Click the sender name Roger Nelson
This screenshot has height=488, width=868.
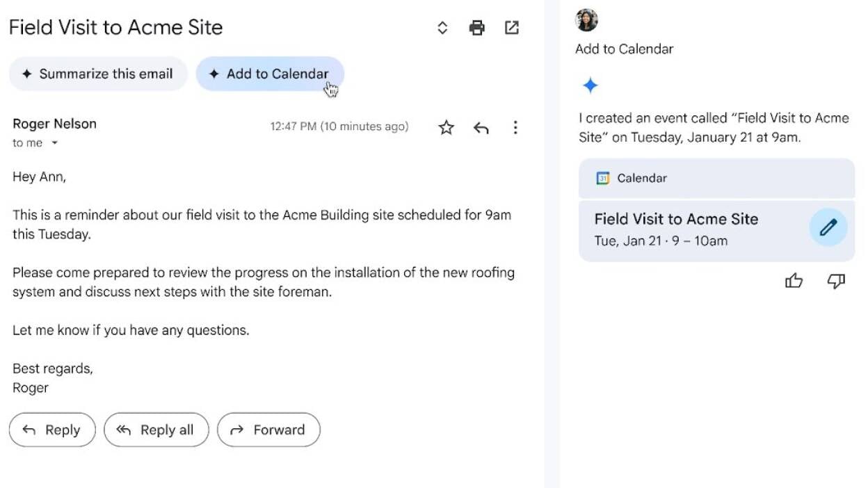click(x=55, y=124)
